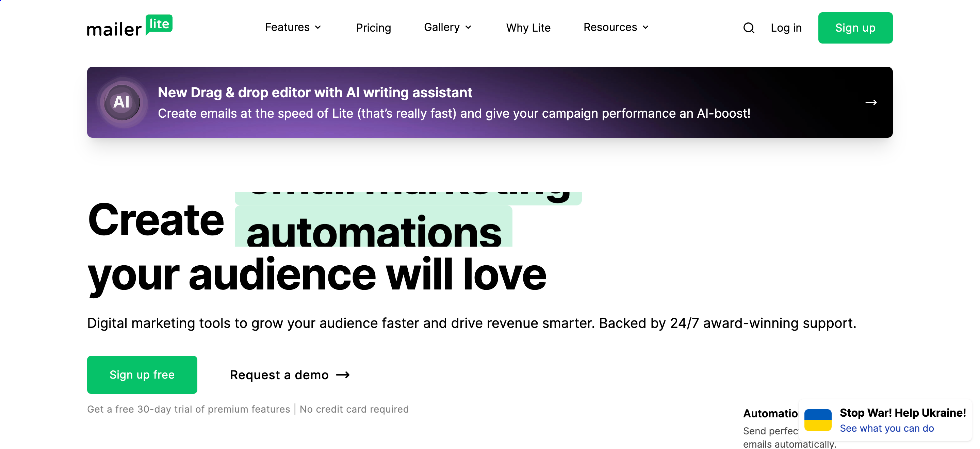This screenshot has height=449, width=980.
Task: Click the arrow at banner's right end
Action: click(x=870, y=102)
